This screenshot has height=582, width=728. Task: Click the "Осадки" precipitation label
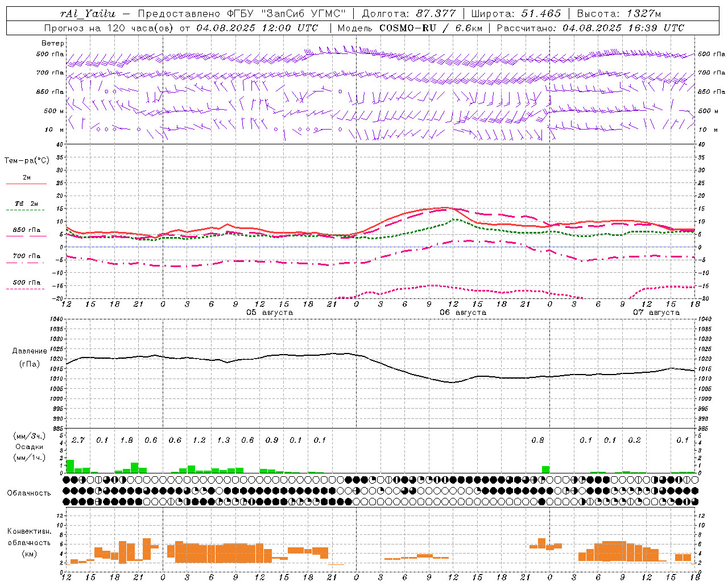[30, 447]
